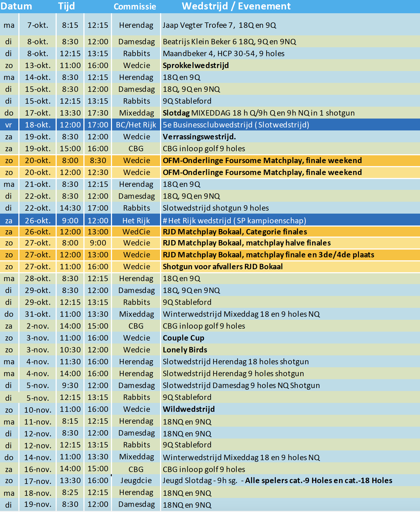Click 'CBG inloop golf 9 holes' on 19-okt.
420x512 pixels.
[x=204, y=149]
